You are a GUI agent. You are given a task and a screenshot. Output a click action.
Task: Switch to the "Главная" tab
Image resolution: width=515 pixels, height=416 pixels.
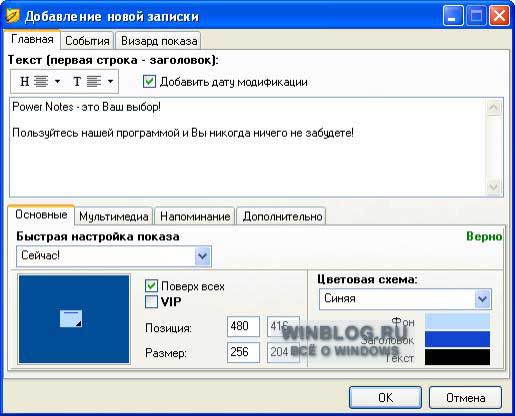pos(32,39)
